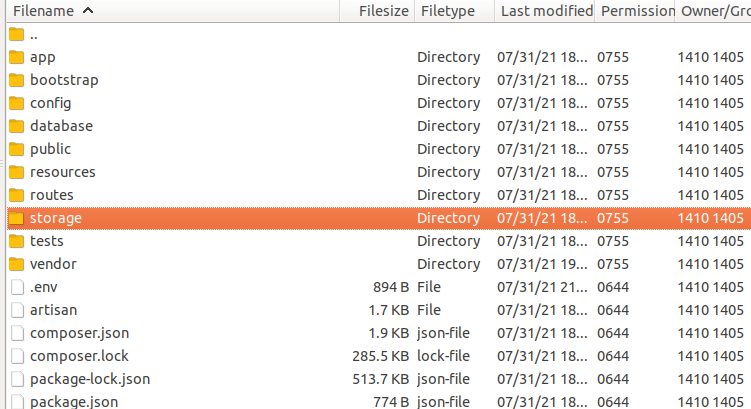Sort by the Last modified column header

545,11
